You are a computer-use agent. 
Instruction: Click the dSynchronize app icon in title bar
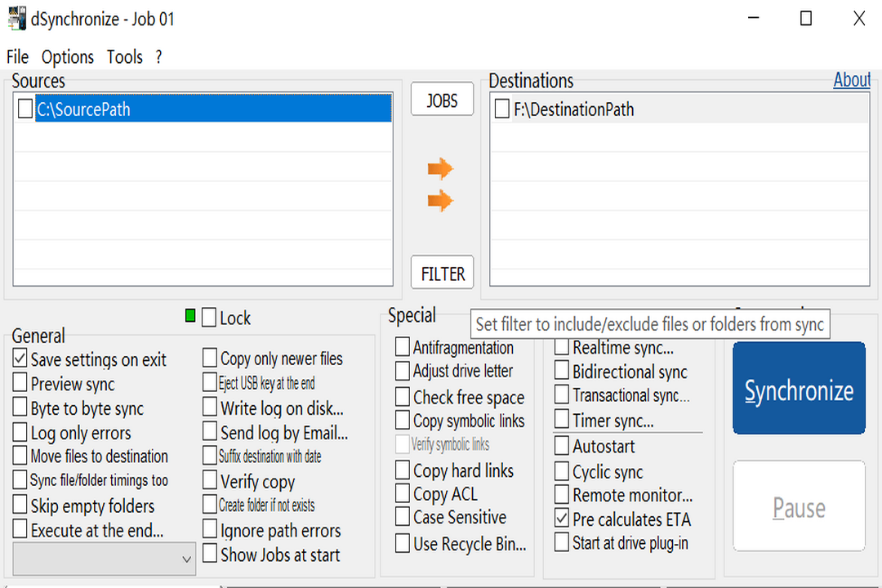[x=16, y=18]
